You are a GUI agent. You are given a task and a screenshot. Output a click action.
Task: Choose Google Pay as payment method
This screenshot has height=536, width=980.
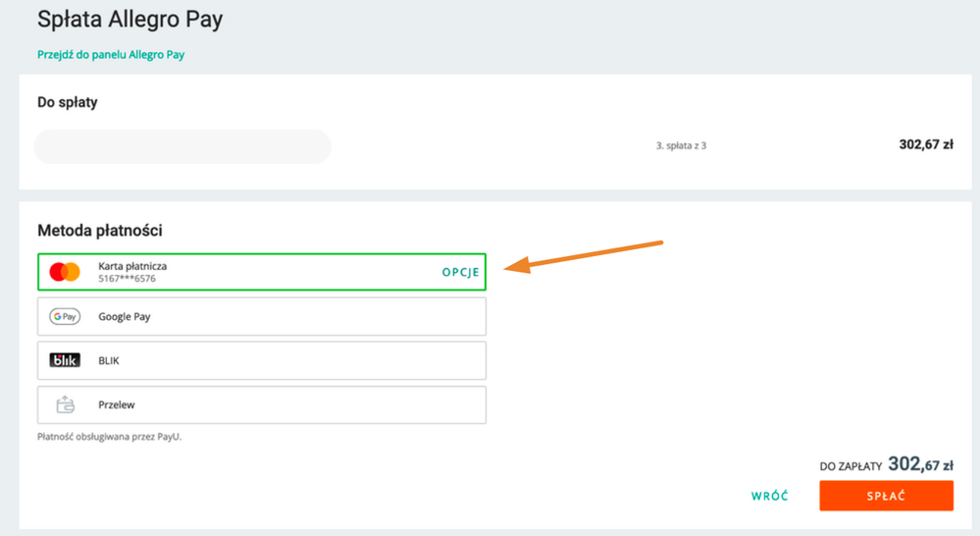pos(262,316)
